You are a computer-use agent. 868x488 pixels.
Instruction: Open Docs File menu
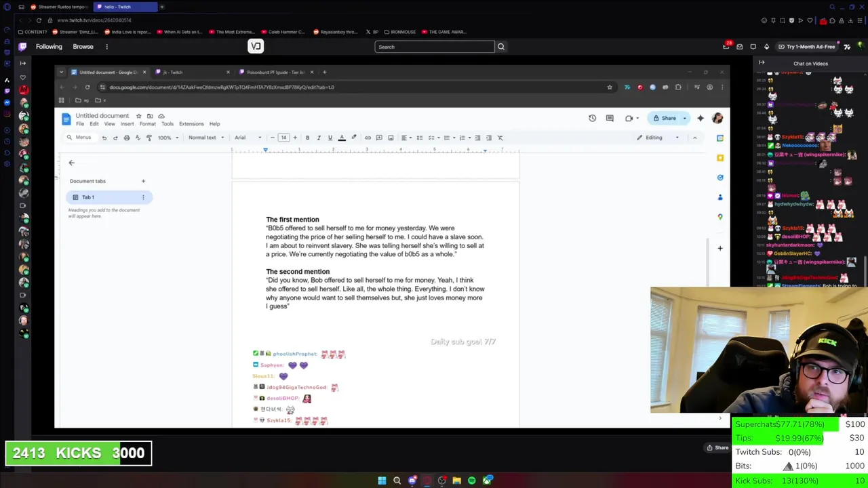[x=80, y=124]
